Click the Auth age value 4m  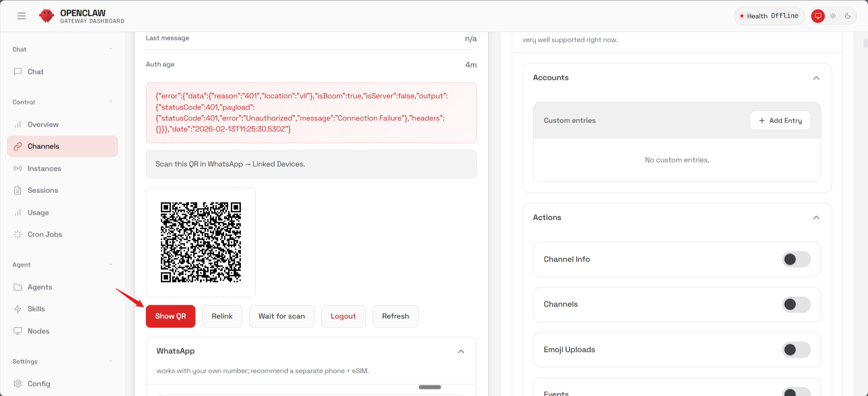[x=471, y=64]
